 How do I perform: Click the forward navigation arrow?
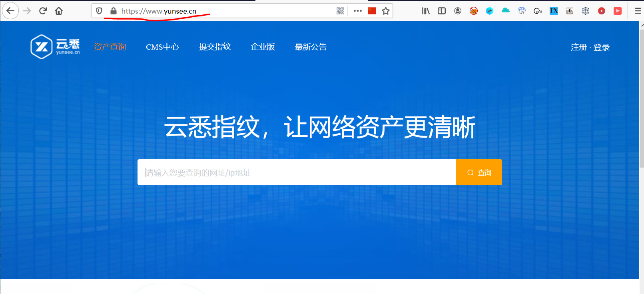pos(27,11)
